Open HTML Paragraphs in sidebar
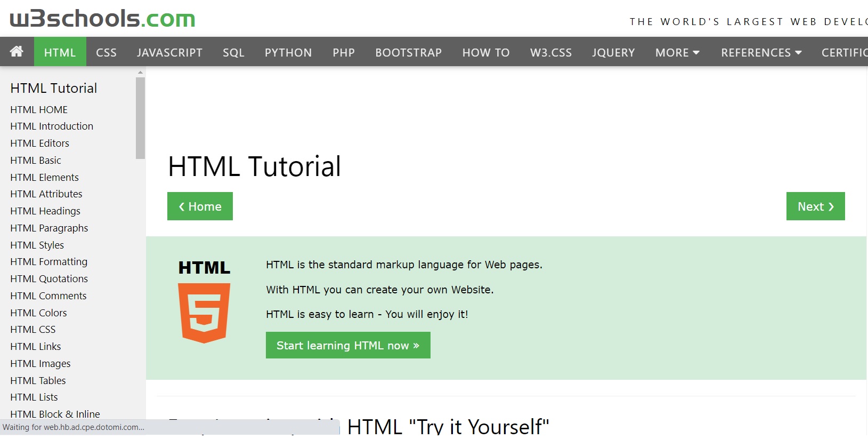Screen dimensions: 868x439 tap(49, 228)
